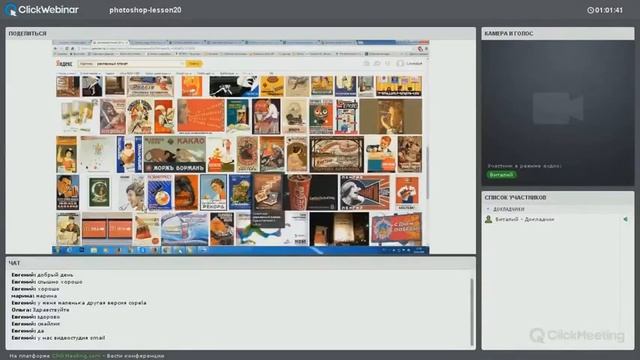
Task: Click the folder icon in the shared taskbar
Action: click(x=94, y=250)
